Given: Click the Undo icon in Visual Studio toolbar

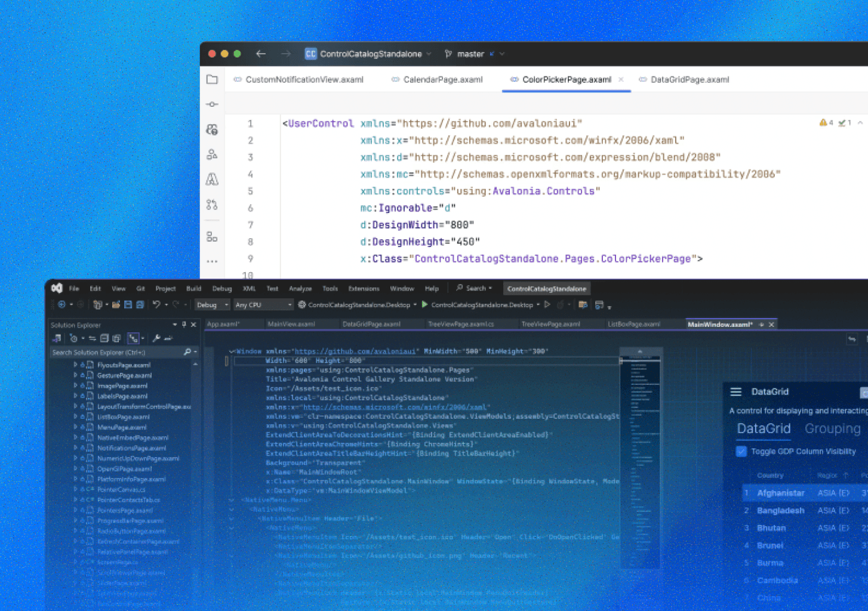Looking at the screenshot, I should 156,305.
